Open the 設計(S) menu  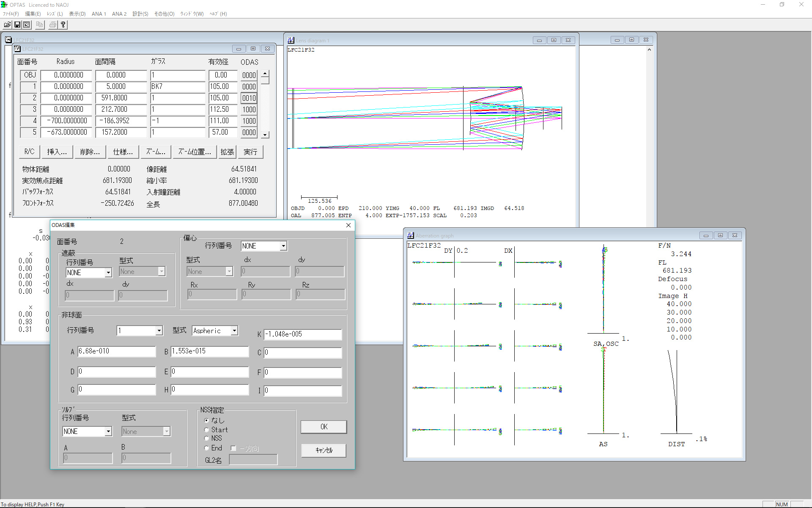[x=140, y=14]
